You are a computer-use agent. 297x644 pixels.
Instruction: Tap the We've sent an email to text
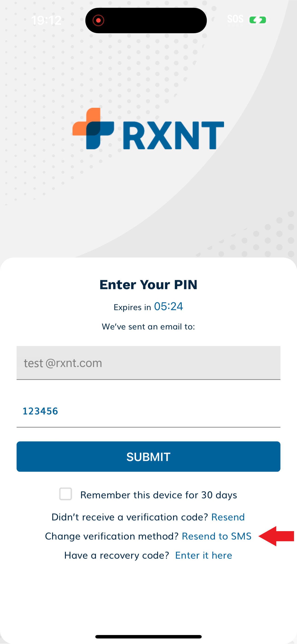point(148,327)
